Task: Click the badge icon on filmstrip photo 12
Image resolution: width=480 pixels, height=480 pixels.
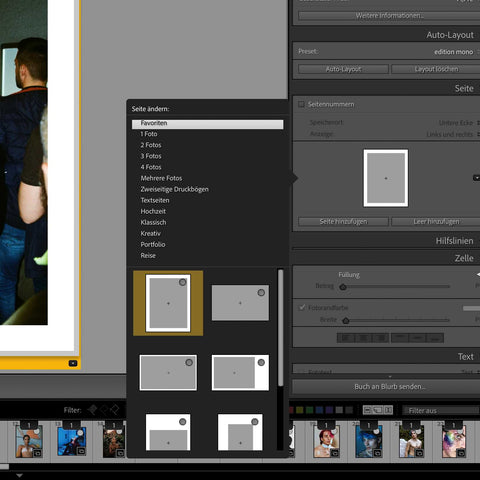Action: click(x=37, y=453)
